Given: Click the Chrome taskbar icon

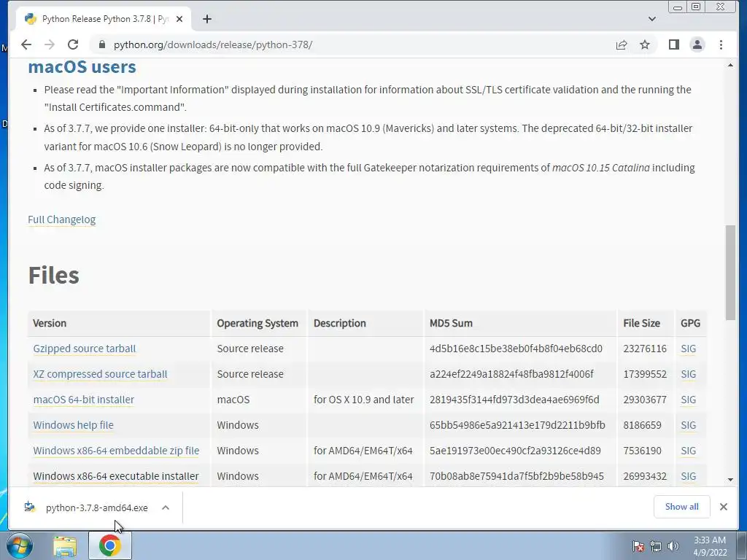Looking at the screenshot, I should click(110, 545).
